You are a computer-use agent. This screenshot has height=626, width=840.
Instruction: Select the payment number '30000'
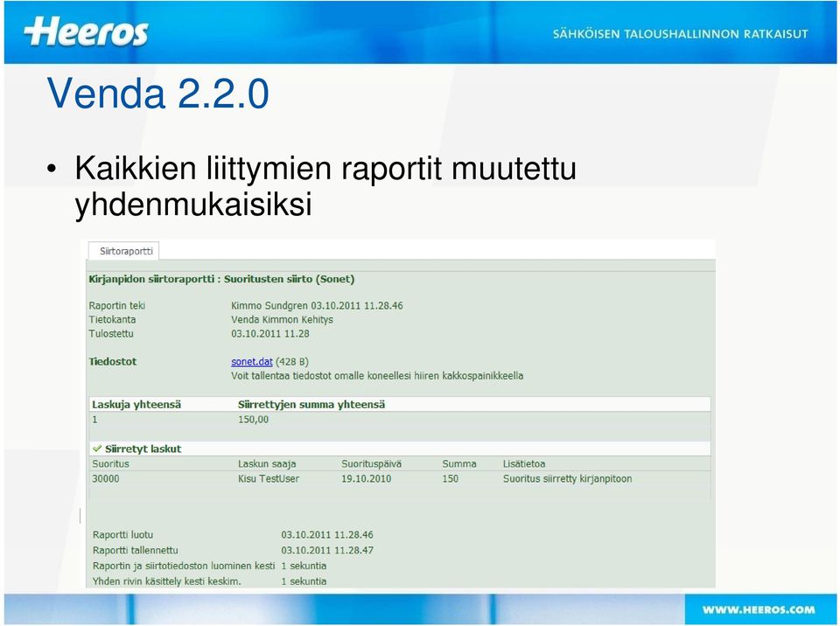[x=106, y=479]
